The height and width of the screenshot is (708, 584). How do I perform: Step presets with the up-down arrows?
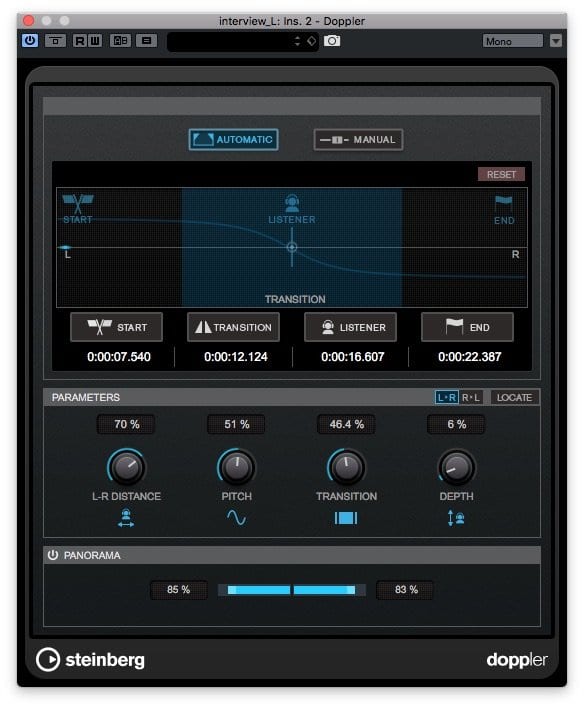pyautogui.click(x=297, y=41)
